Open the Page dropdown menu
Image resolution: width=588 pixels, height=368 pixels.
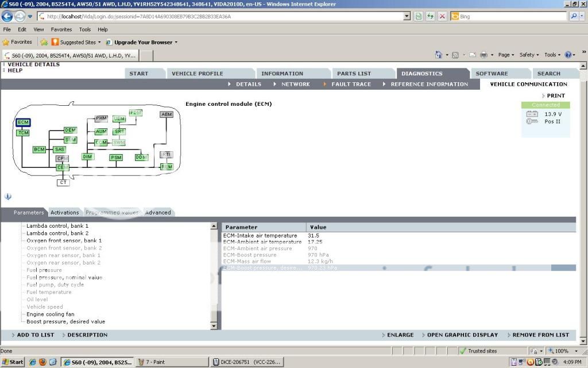coord(506,55)
